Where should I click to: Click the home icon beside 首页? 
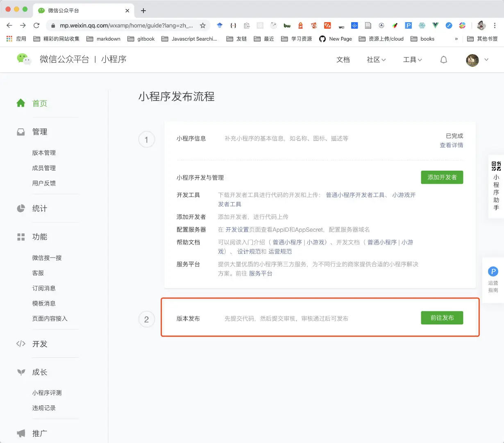pos(21,103)
